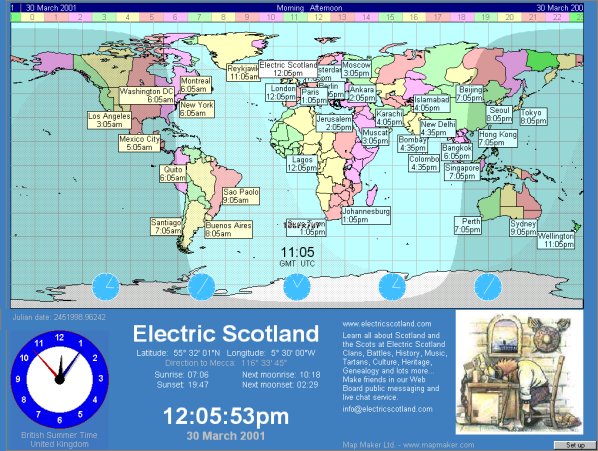Click the Johannesburg 1:05pm label

click(366, 215)
